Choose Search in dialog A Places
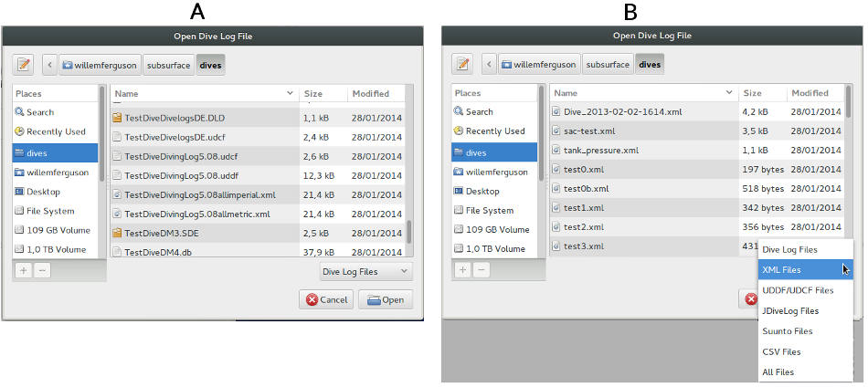This screenshot has height=387, width=868. 55,112
